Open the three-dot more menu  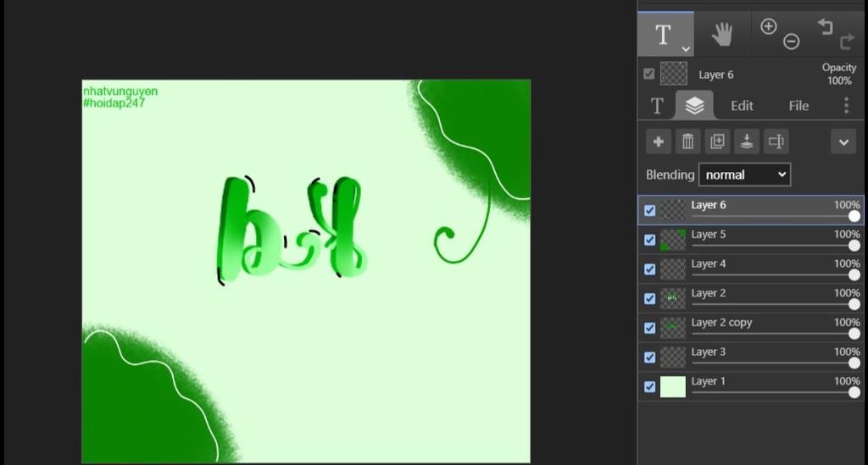846,105
